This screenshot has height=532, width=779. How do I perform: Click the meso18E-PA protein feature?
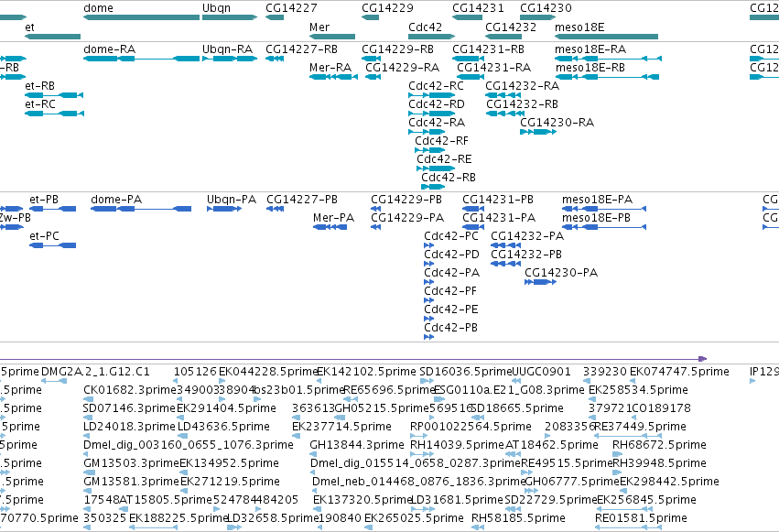point(604,209)
